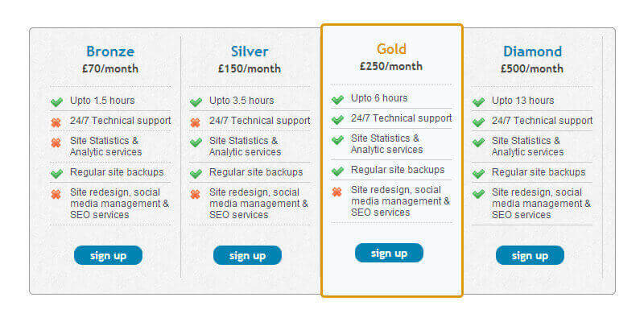Click green check beside Diamond Site redesign
This screenshot has width=644, height=322.
click(478, 194)
